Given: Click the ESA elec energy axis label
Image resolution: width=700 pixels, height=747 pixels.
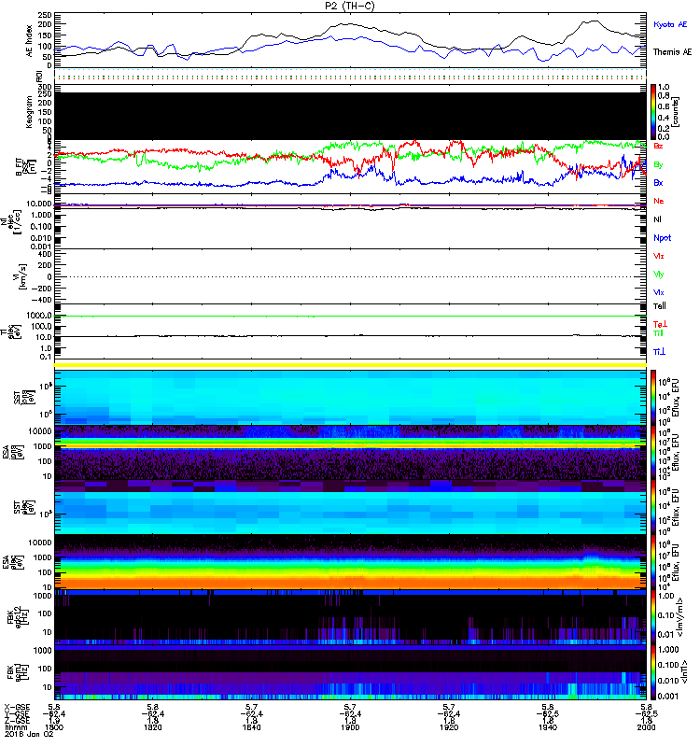Looking at the screenshot, I should pos(13,562).
